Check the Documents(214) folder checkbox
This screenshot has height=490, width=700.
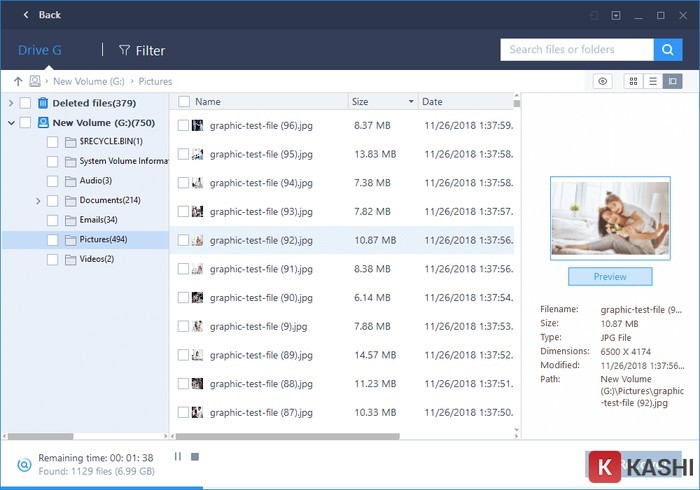coord(53,201)
